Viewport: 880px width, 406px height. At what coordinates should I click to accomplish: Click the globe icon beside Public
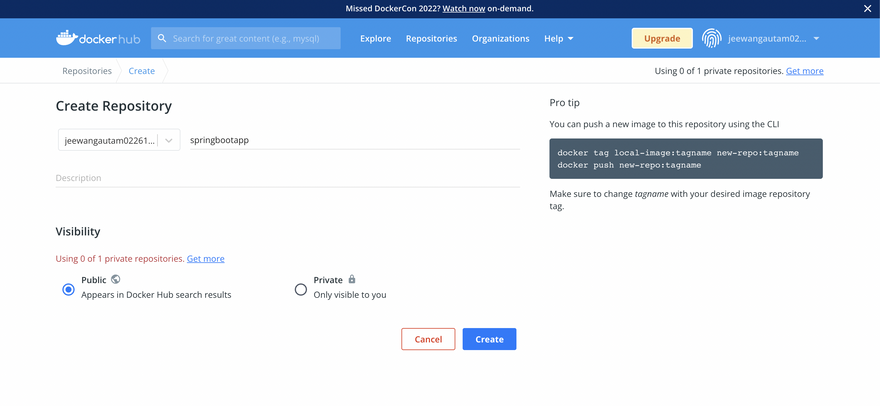[x=116, y=280]
